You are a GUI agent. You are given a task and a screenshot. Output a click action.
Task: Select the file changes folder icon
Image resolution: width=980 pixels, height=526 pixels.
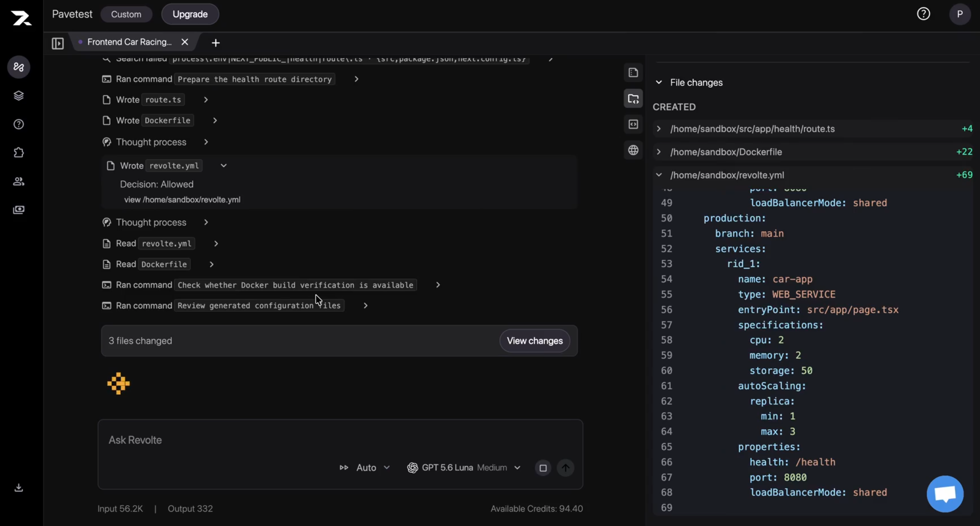coord(633,99)
